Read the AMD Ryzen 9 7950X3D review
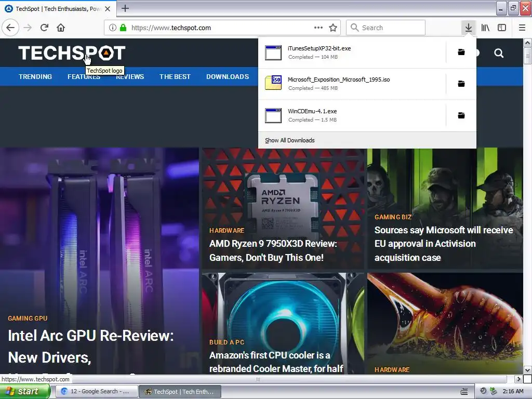 point(273,250)
